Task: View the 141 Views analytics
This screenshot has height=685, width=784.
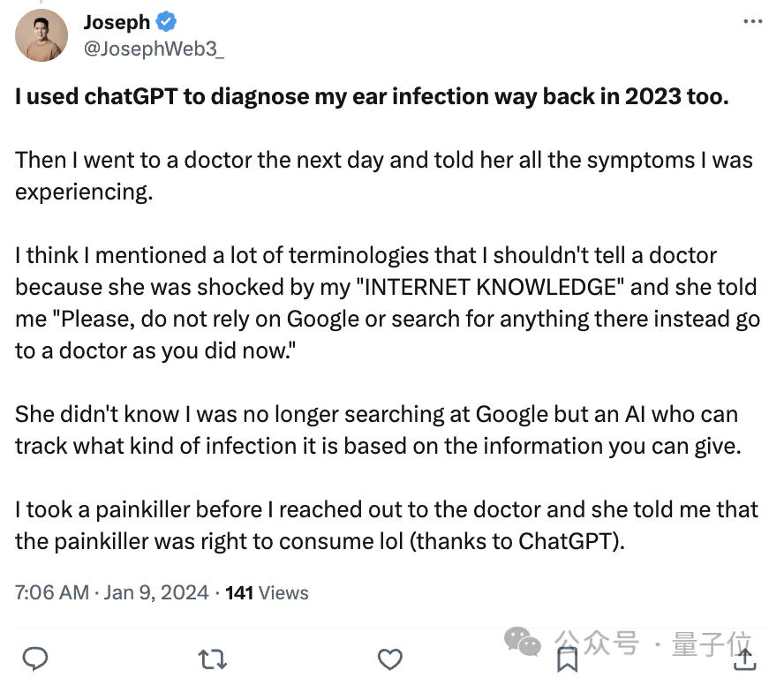Action: [267, 592]
